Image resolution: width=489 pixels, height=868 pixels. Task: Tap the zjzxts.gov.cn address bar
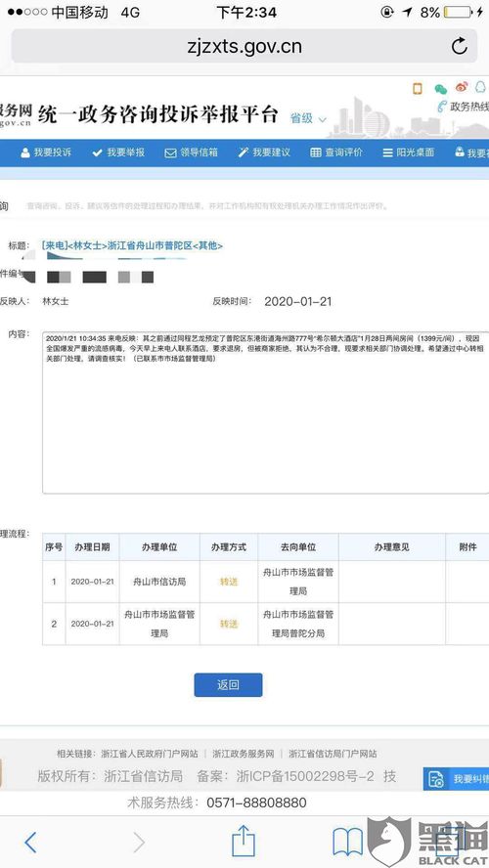pos(244,46)
